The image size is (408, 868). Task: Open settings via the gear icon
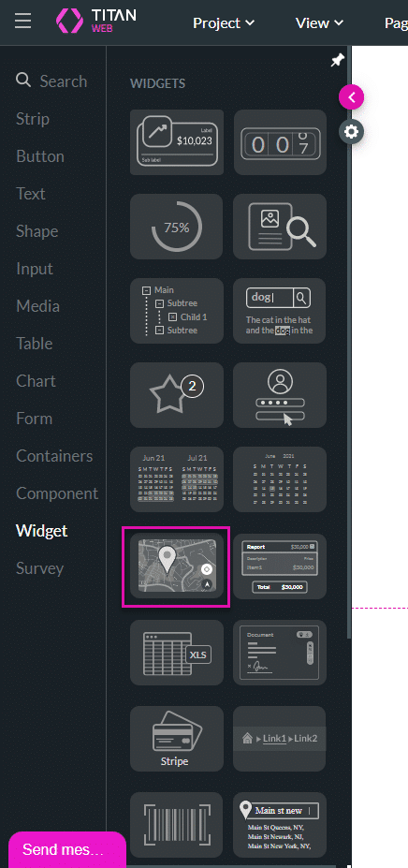click(352, 132)
